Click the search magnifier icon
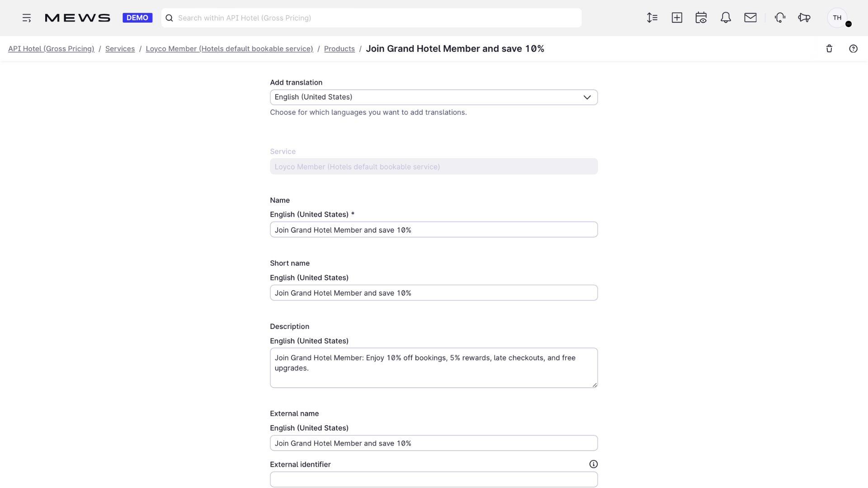868x488 pixels. (169, 18)
